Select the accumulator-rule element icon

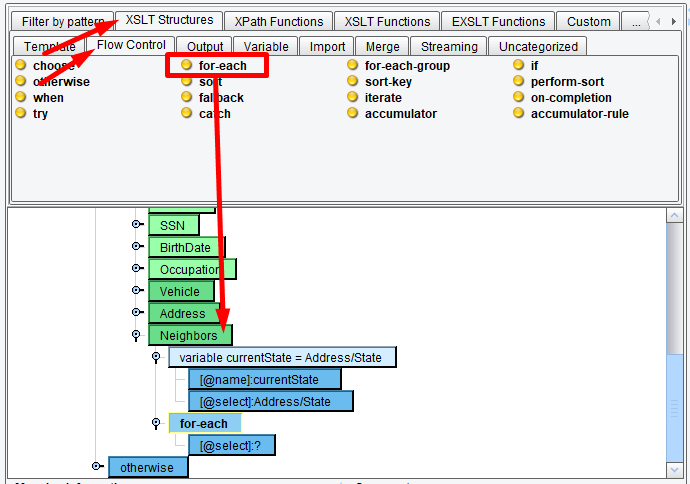518,114
